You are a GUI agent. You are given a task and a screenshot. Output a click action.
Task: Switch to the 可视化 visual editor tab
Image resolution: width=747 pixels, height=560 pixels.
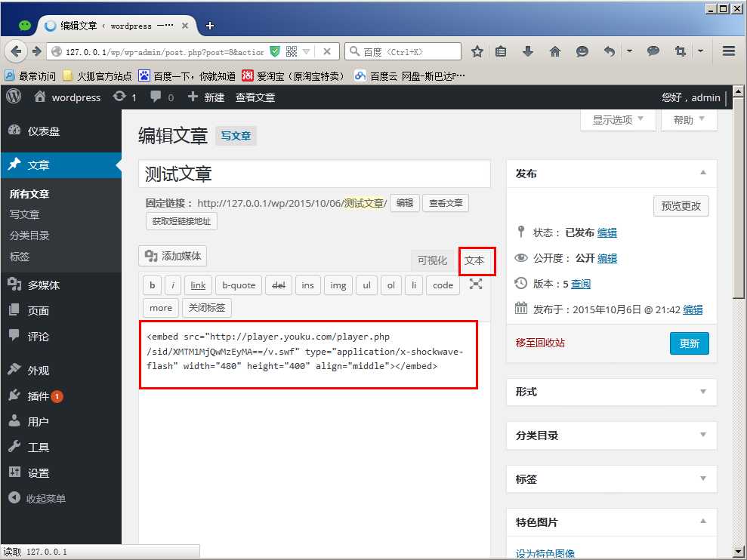432,260
